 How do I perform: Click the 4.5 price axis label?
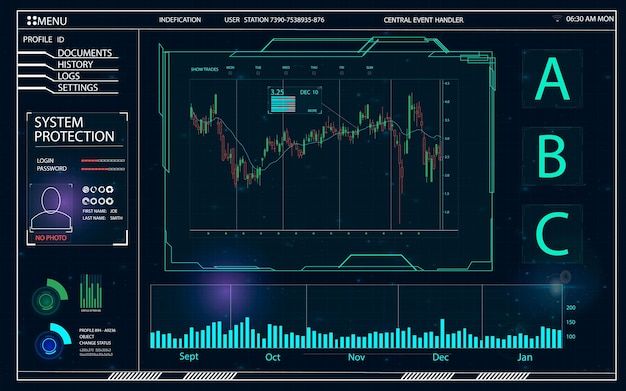(x=447, y=83)
